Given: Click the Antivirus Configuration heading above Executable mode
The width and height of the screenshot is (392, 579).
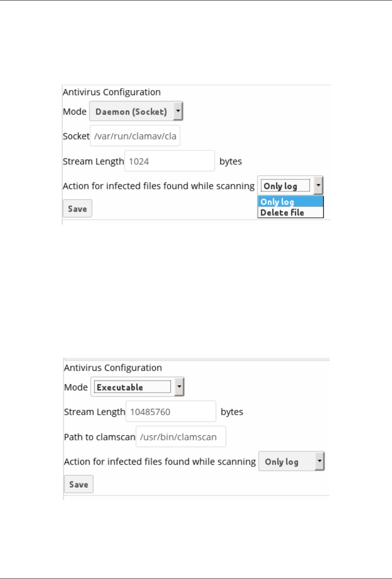Looking at the screenshot, I should pos(113,368).
